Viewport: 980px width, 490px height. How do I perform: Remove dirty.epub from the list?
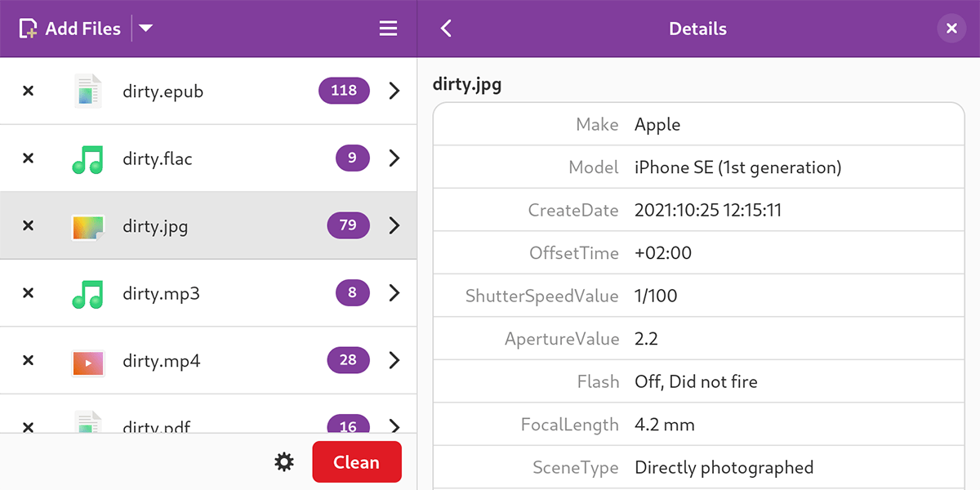click(x=27, y=91)
